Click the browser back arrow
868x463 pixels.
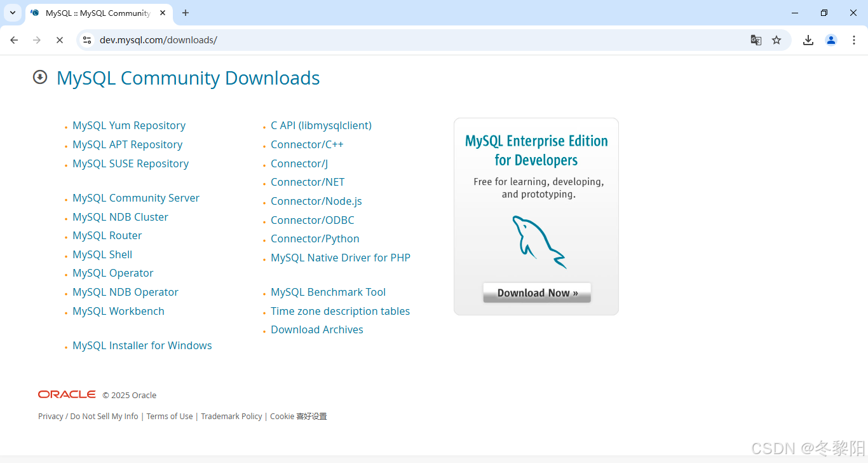tap(14, 40)
